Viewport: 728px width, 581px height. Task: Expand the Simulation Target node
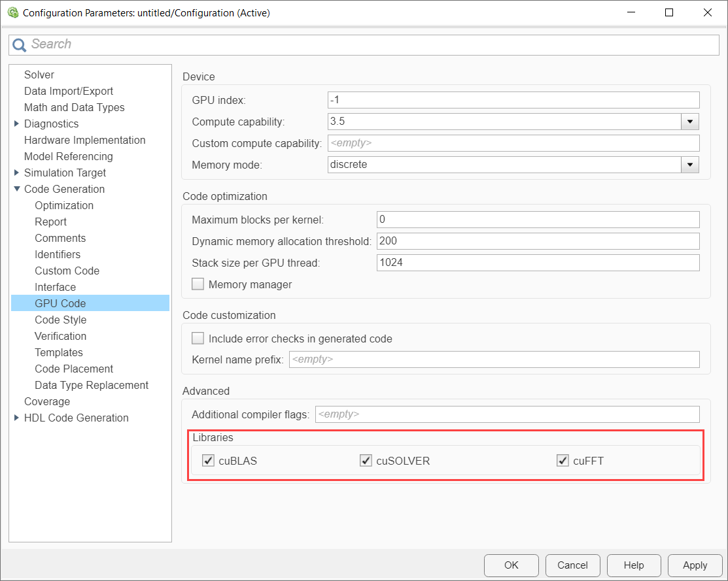click(17, 173)
